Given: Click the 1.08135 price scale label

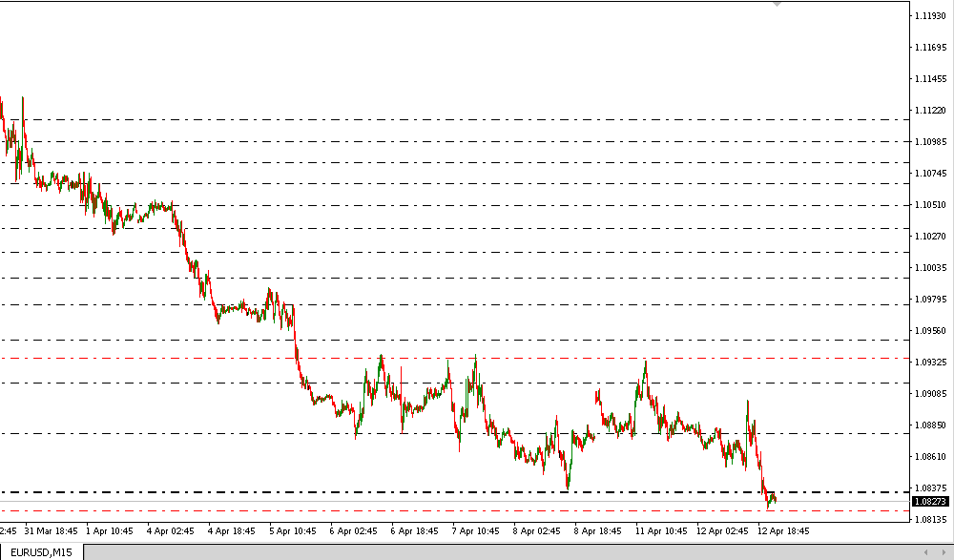Looking at the screenshot, I should (930, 519).
